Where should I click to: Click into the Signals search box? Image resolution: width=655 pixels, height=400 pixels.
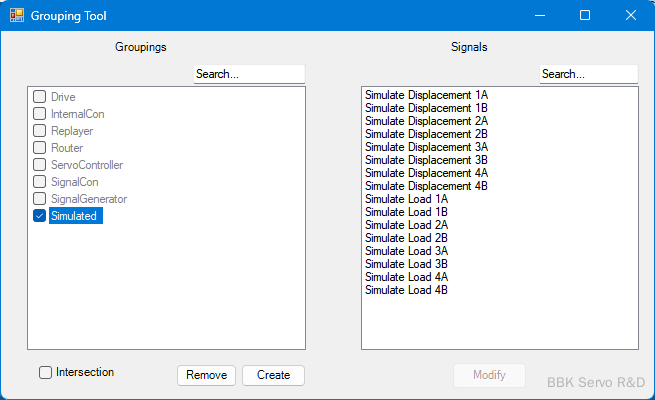click(588, 74)
